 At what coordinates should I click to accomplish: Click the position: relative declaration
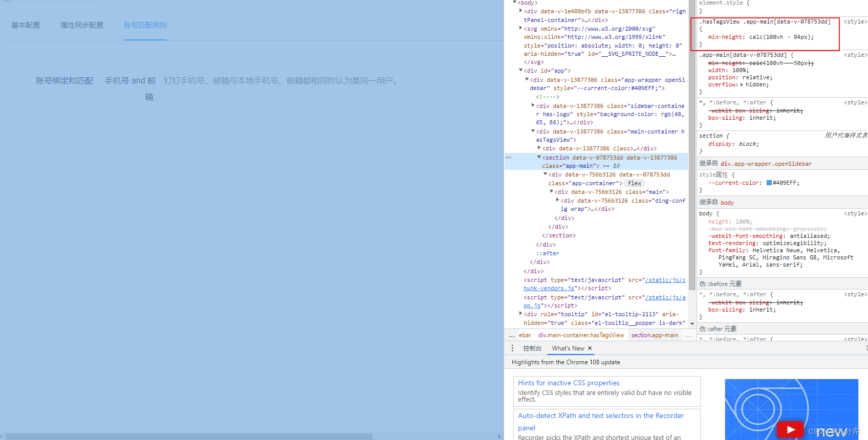pos(740,78)
